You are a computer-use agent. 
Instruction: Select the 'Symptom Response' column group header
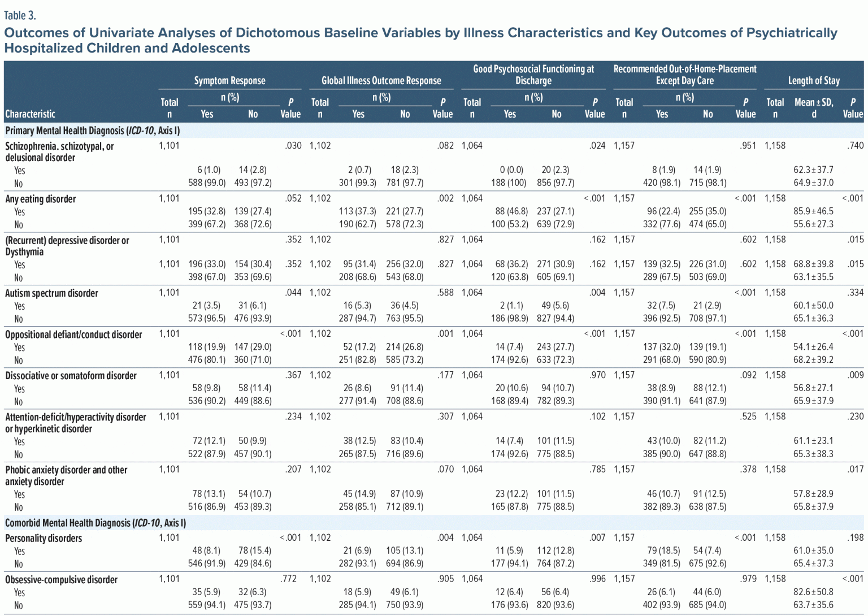click(x=229, y=80)
